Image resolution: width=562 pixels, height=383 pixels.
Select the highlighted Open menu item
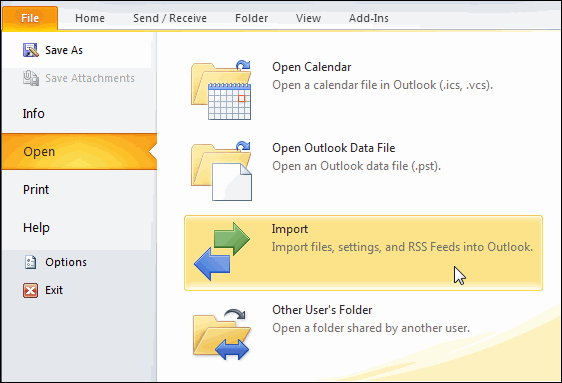79,152
